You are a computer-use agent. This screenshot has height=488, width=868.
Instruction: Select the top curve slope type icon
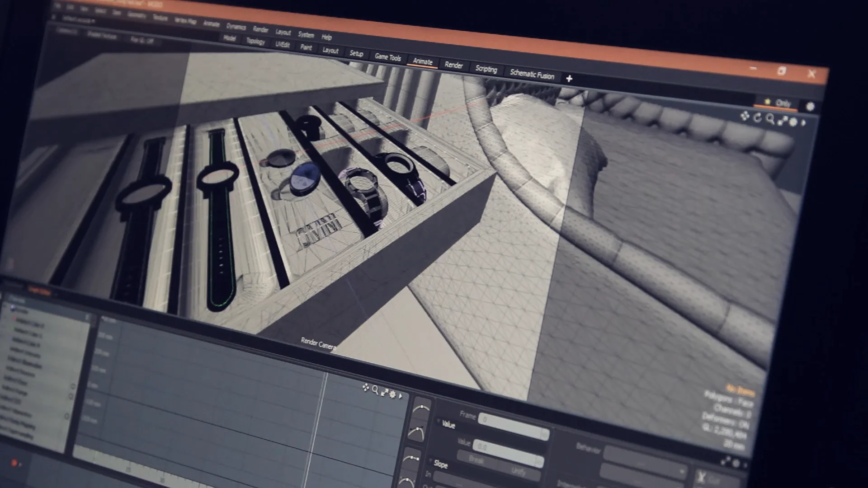point(421,409)
